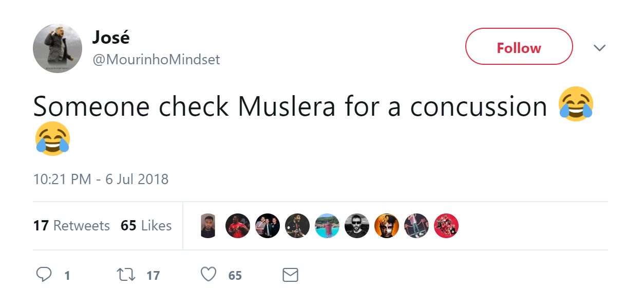Open options via the caret beside Follow

[x=599, y=47]
